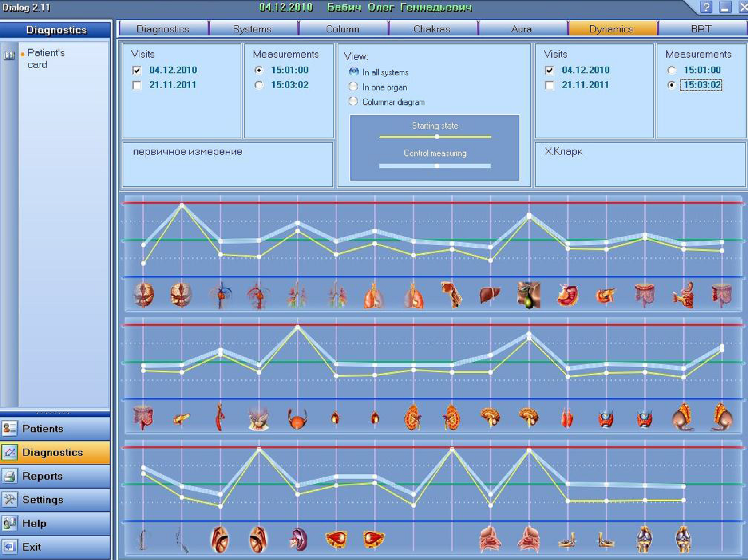Click the Patients sidebar icon
The image size is (748, 560).
(9, 428)
